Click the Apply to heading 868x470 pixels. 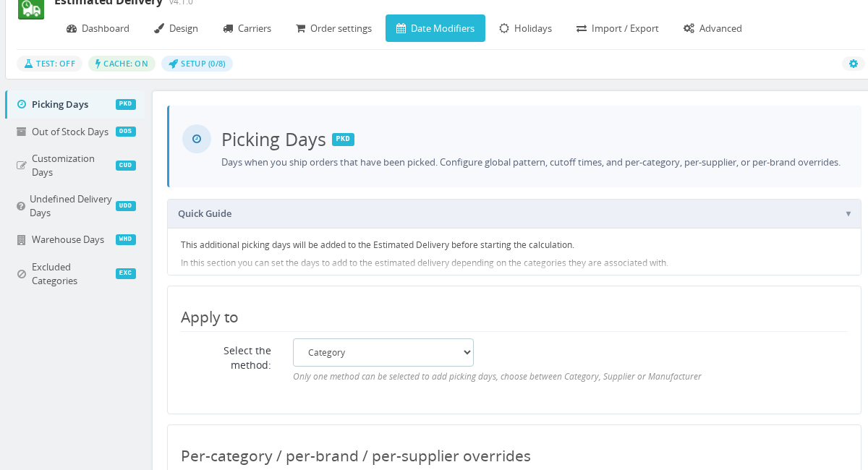click(x=210, y=317)
